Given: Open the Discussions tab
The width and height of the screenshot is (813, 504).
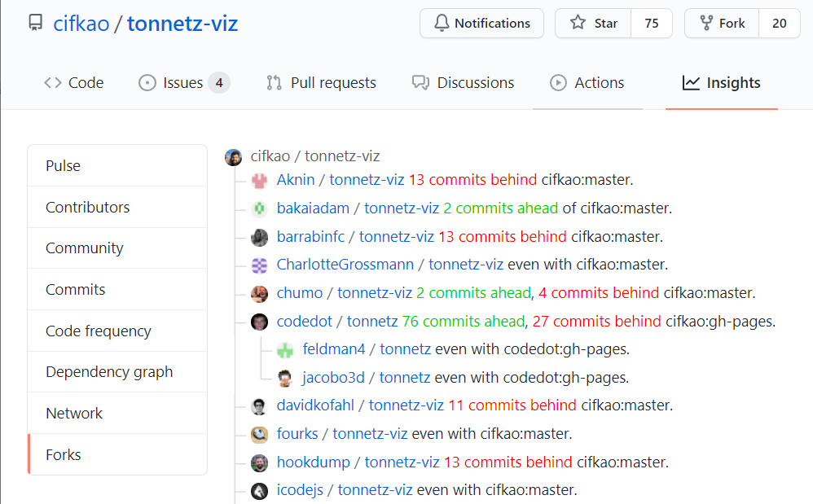Looking at the screenshot, I should [x=463, y=83].
